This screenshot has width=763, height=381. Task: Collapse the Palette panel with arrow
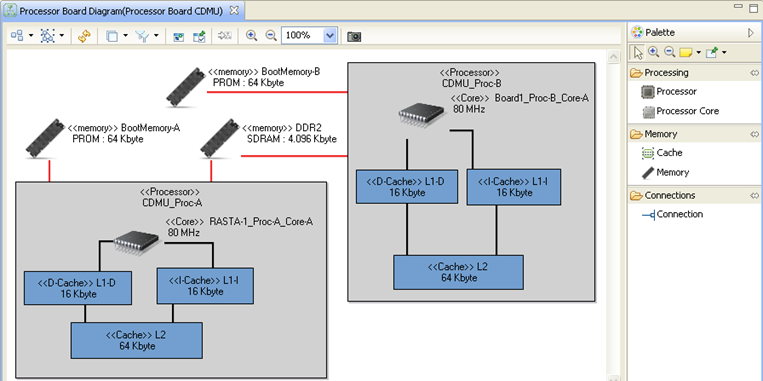click(x=750, y=33)
